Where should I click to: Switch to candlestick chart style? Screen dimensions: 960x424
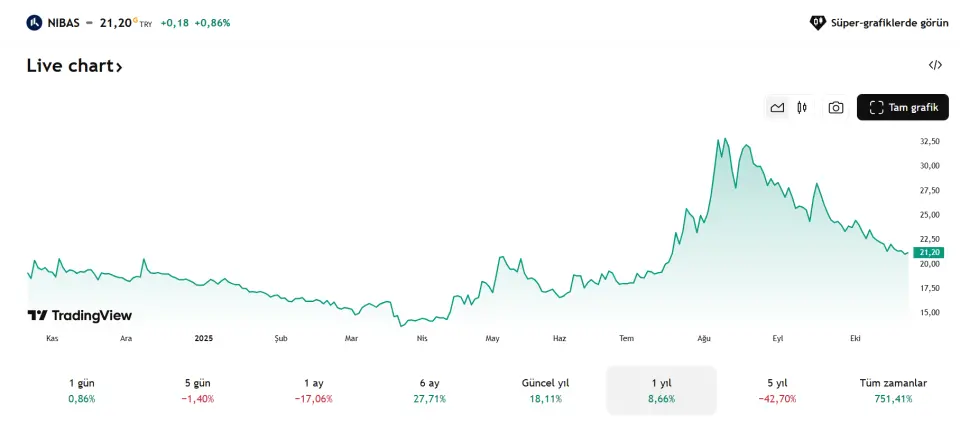pyautogui.click(x=802, y=108)
